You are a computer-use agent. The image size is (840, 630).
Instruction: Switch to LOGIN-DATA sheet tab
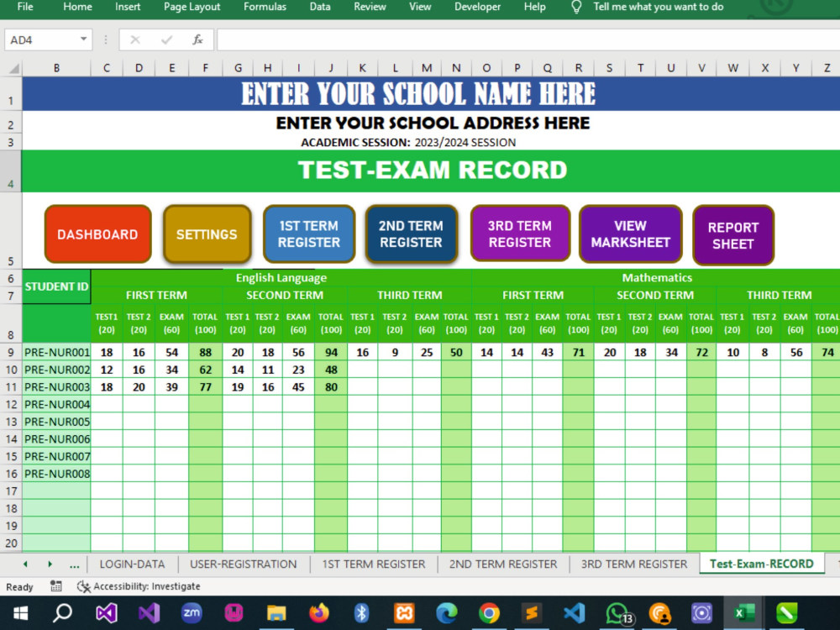[x=132, y=564]
